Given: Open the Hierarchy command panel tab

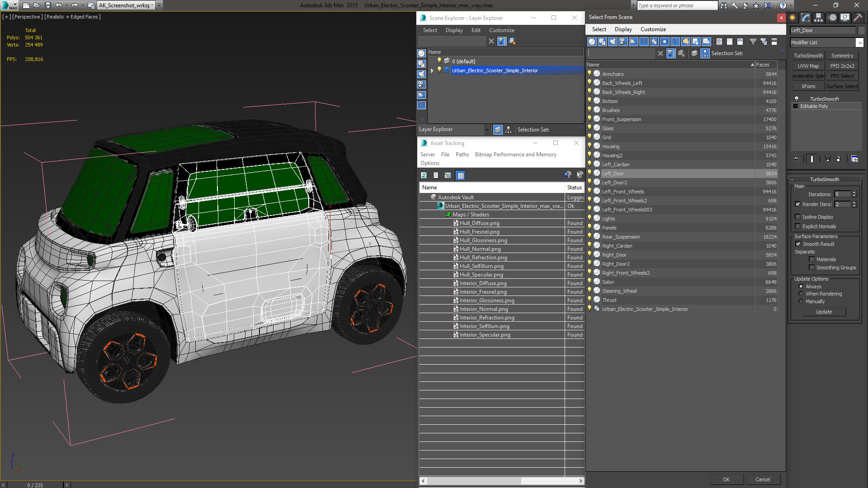Looking at the screenshot, I should pyautogui.click(x=818, y=18).
